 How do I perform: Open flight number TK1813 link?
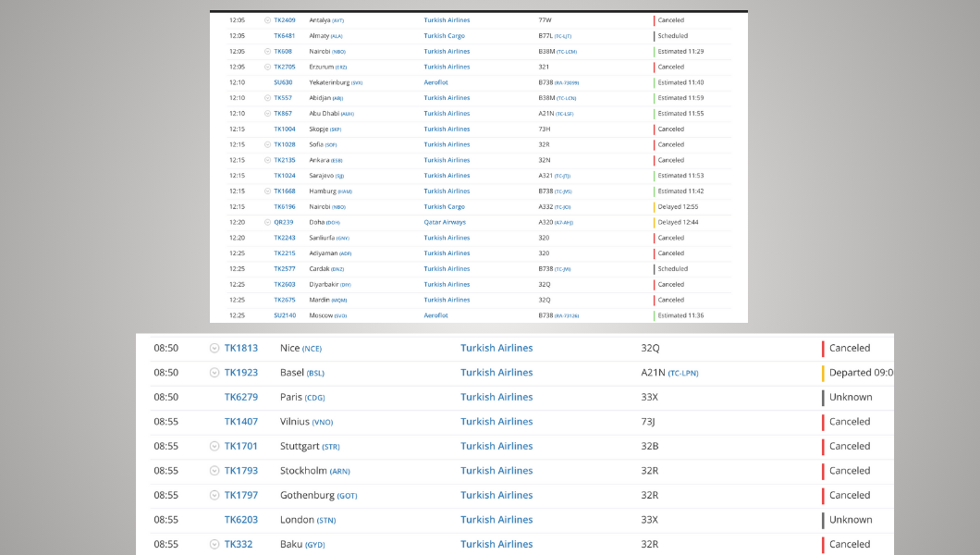click(x=241, y=348)
